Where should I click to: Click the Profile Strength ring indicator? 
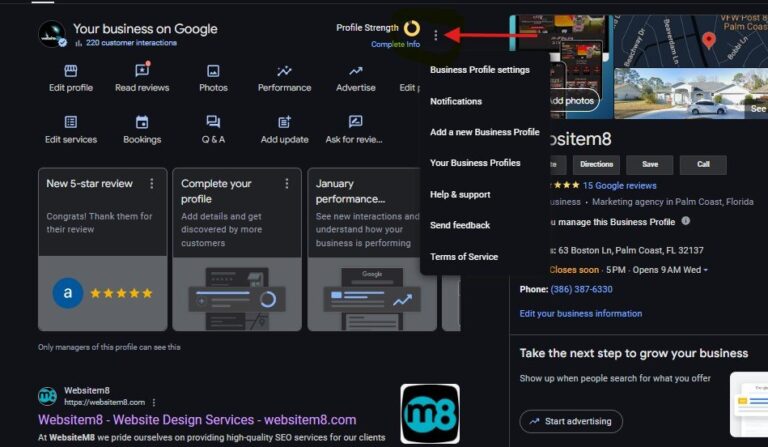[411, 28]
